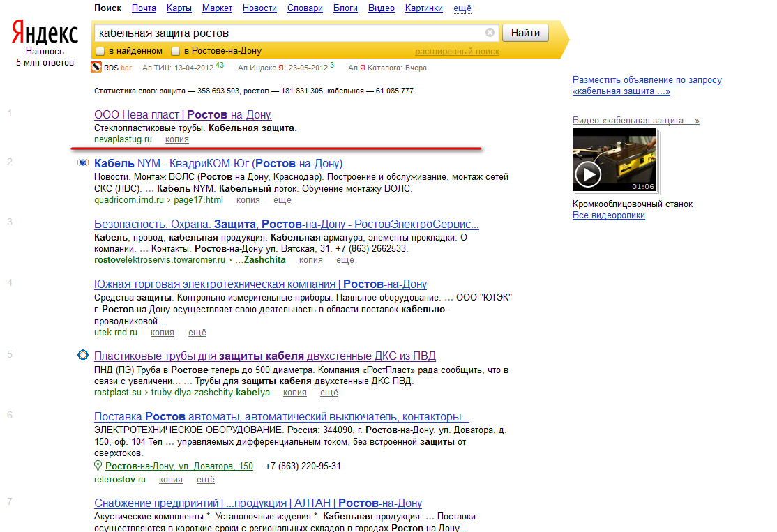
Task: Open the Картинки tab
Action: click(x=423, y=8)
